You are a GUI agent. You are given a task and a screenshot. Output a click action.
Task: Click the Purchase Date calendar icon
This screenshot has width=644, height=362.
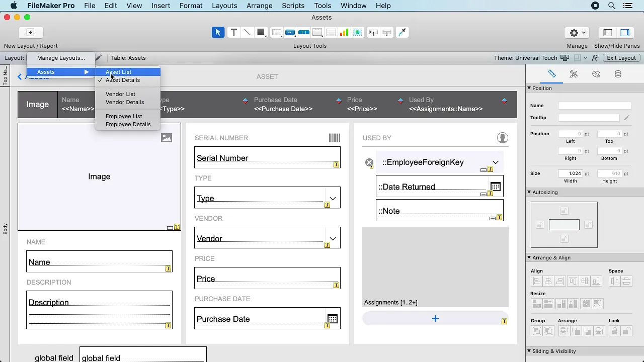[x=332, y=319]
